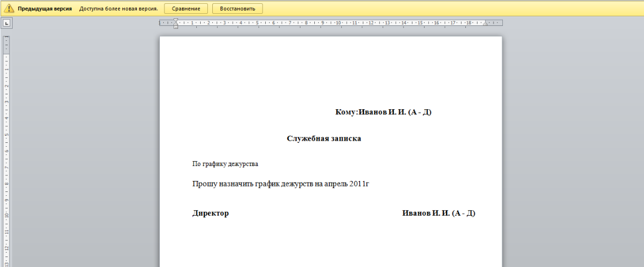This screenshot has height=267, width=644.
Task: Click the vertical ruler on the left
Action: 7,151
